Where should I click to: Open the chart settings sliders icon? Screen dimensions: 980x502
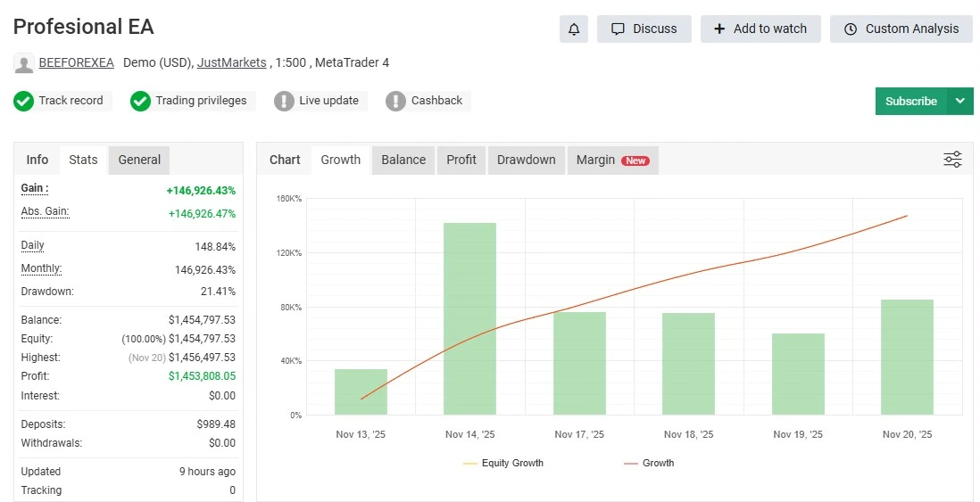(952, 160)
